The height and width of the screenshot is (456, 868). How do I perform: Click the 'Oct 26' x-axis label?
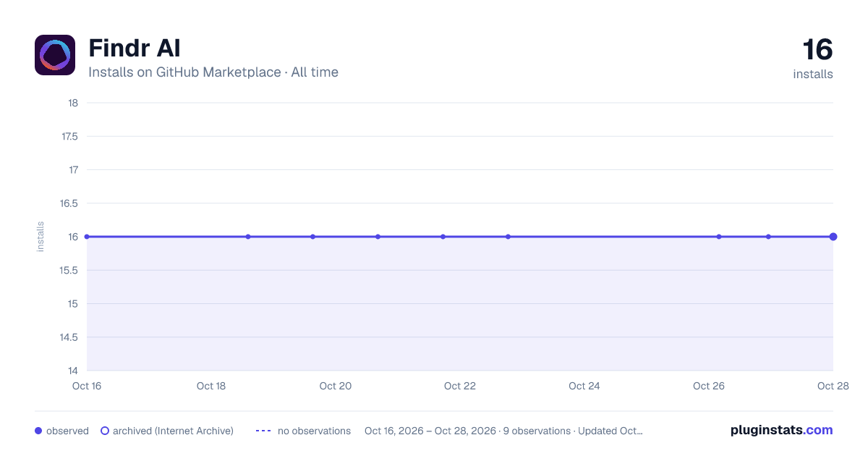(709, 386)
